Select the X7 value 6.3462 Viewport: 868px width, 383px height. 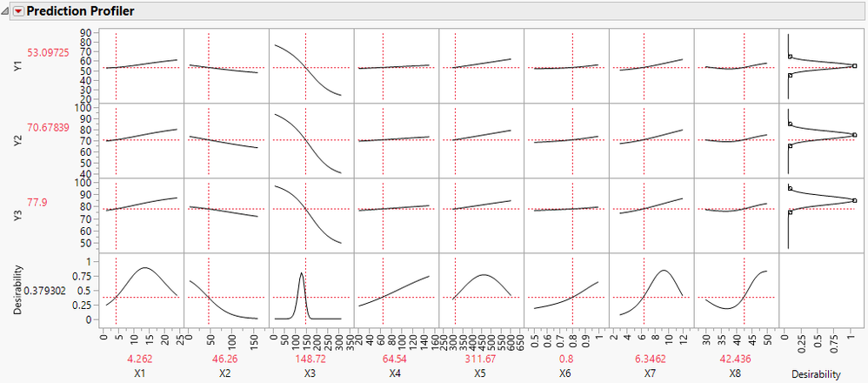651,359
